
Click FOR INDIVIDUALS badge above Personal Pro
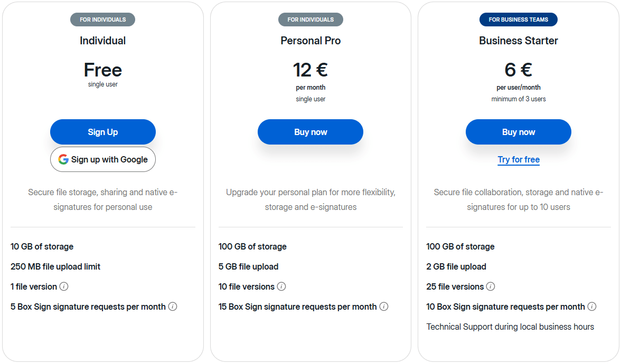(310, 20)
